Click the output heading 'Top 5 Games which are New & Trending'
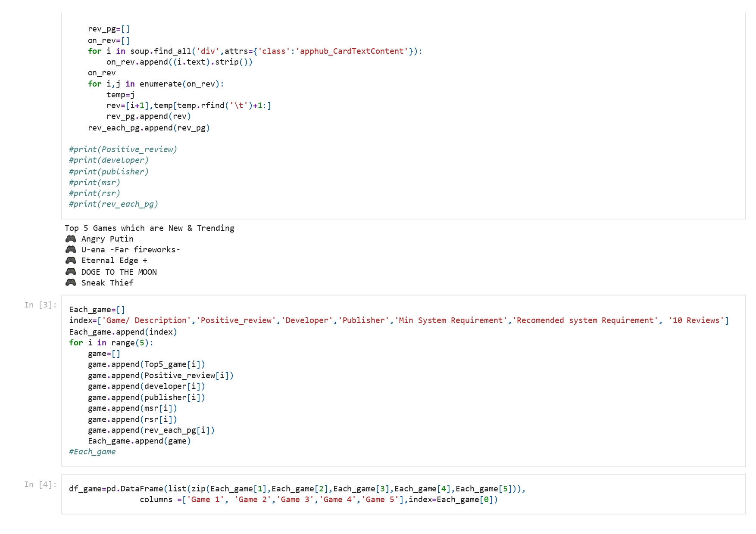 click(150, 228)
